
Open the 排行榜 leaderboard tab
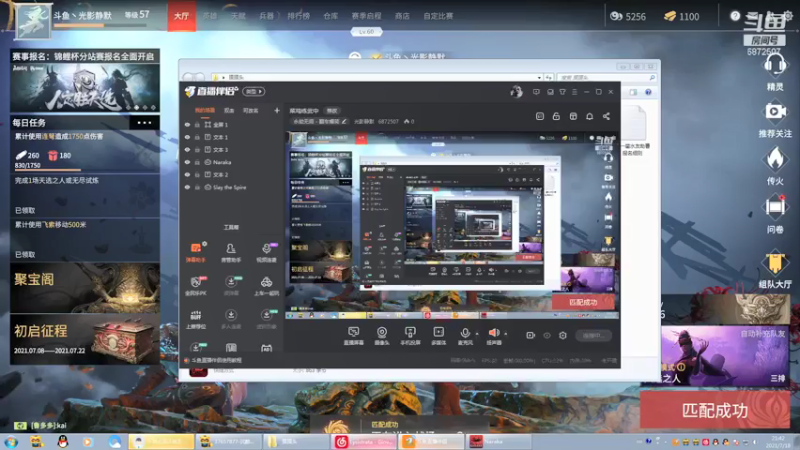[298, 16]
